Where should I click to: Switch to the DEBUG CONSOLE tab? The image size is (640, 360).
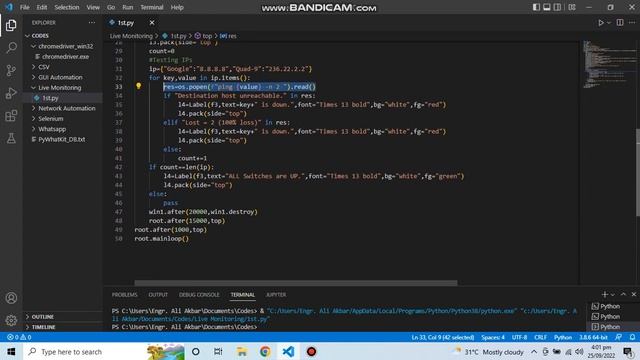[199, 295]
